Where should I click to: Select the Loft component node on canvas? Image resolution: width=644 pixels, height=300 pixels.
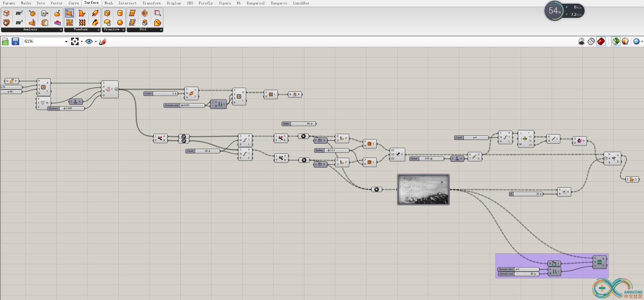coord(271,94)
